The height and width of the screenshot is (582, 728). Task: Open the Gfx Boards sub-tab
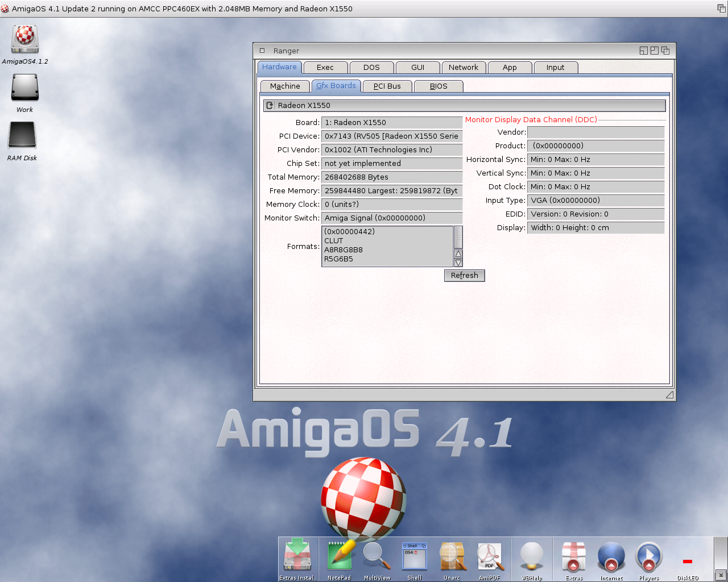tap(336, 86)
